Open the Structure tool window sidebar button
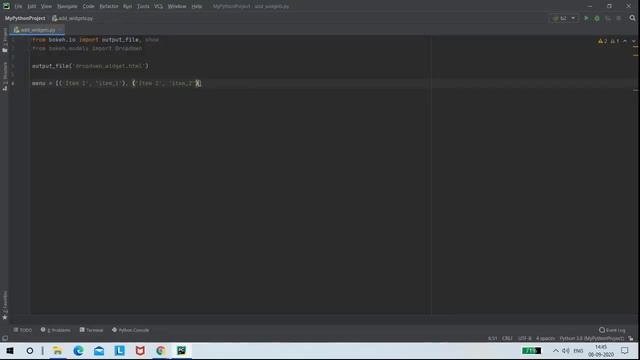This screenshot has width=640, height=360. coord(5,76)
